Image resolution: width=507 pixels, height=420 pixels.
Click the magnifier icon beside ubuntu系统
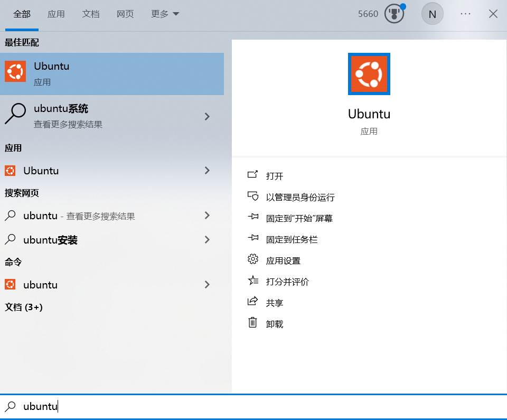coord(15,114)
